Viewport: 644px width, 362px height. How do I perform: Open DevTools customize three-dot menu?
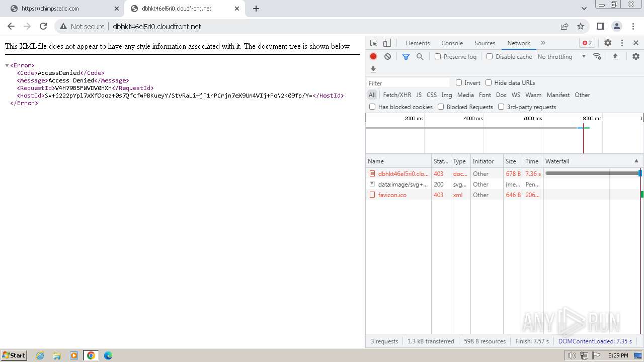pyautogui.click(x=622, y=43)
